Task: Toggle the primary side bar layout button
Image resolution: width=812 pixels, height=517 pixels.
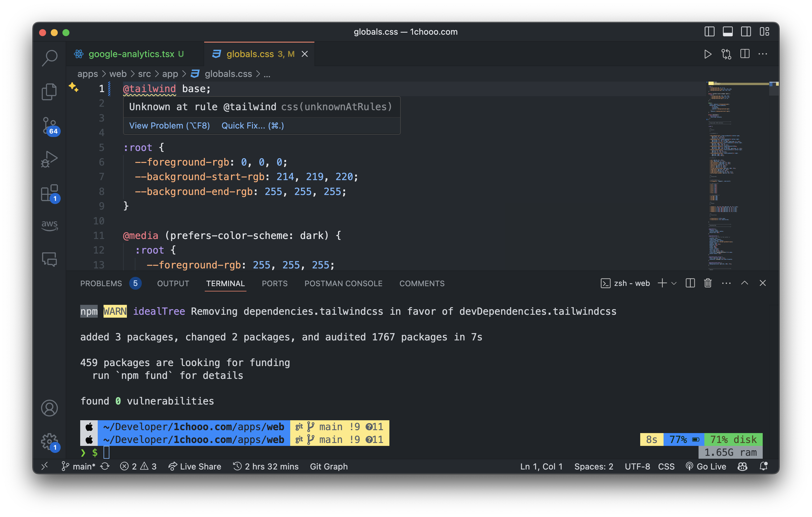Action: pos(710,32)
